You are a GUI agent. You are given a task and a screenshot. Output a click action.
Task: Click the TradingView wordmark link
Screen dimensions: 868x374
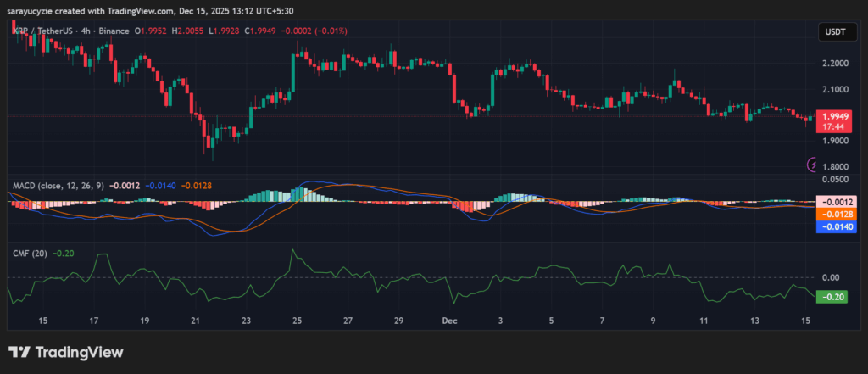coord(77,352)
